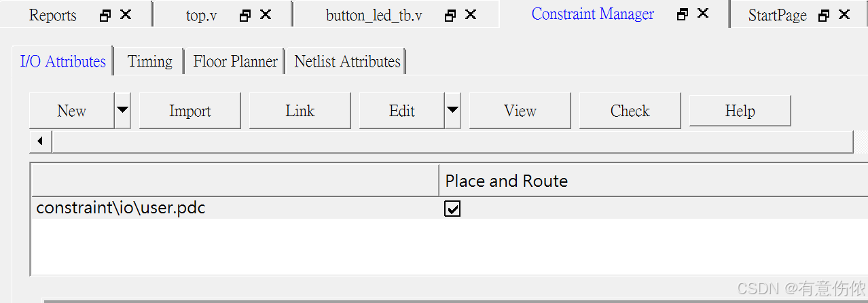Float the button_led_tb.v tab window
868x303 pixels.
coord(450,15)
